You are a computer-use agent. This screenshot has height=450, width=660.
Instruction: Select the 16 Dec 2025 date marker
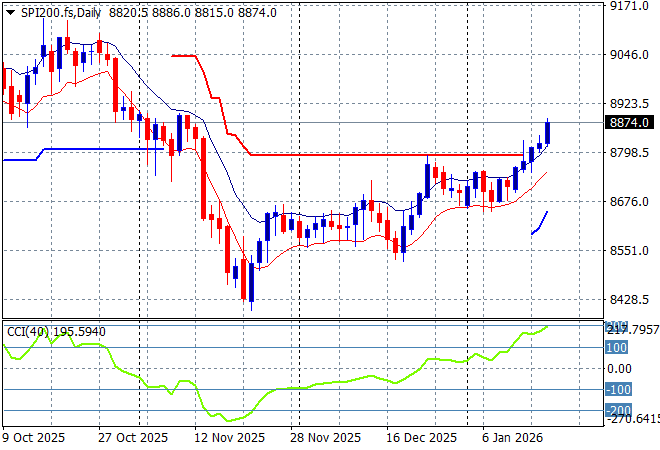coord(420,438)
